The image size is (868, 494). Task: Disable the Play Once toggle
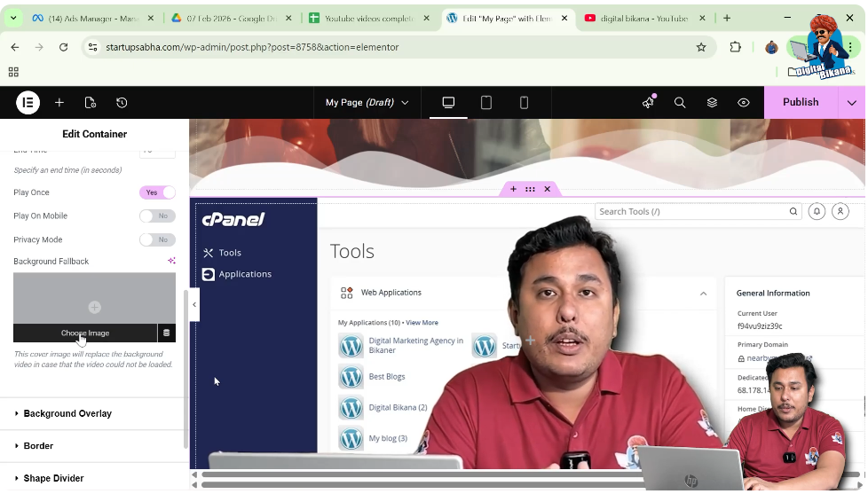pos(157,192)
